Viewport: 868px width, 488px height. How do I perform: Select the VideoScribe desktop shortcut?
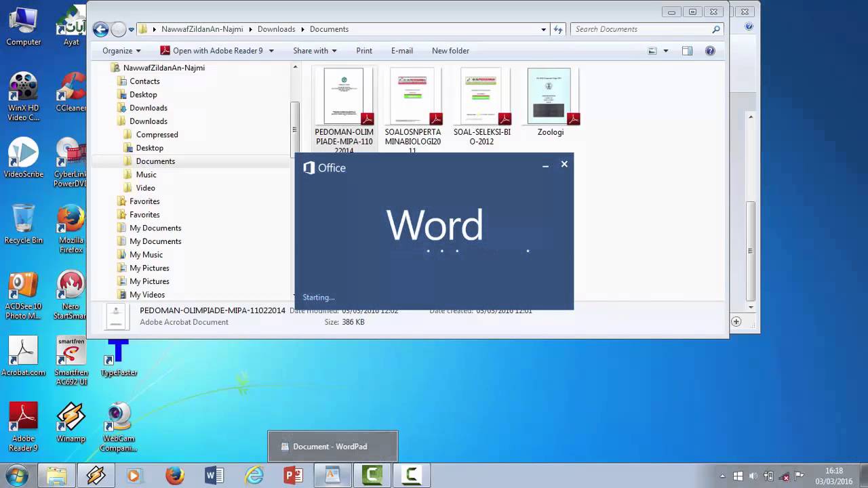24,158
